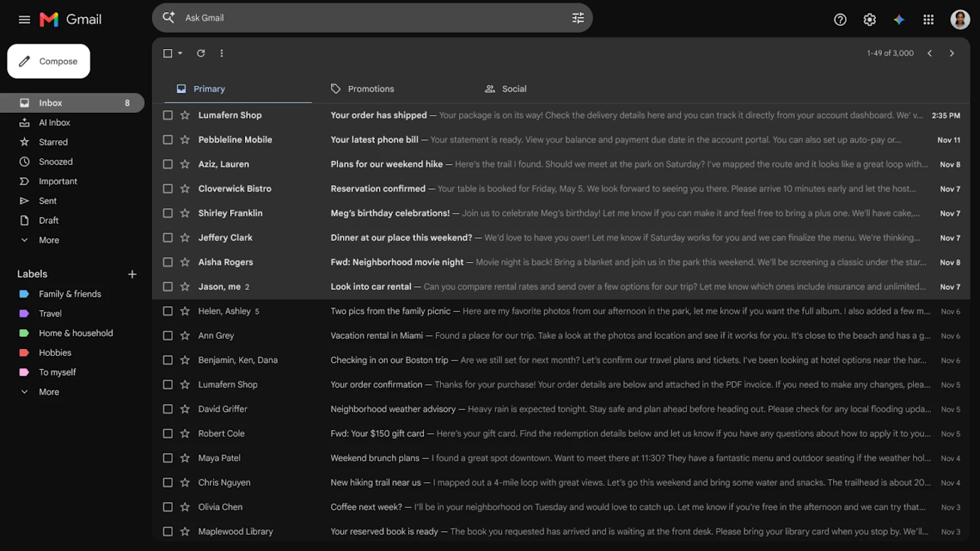The height and width of the screenshot is (551, 980).
Task: Compose a new email
Action: click(48, 61)
